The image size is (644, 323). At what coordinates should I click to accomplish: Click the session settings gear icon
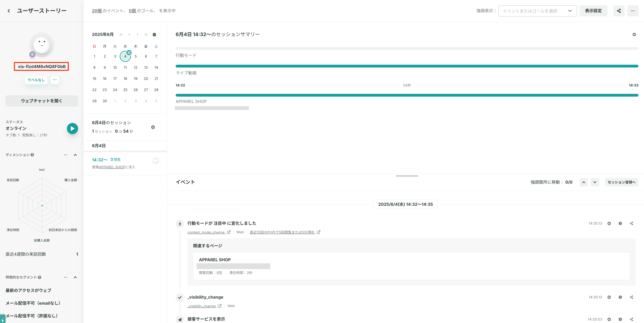coord(153,127)
